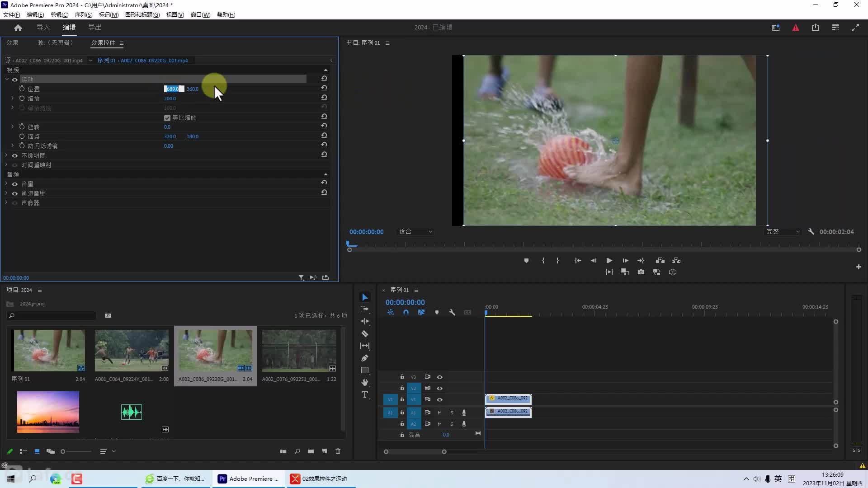Select the Rectangle tool

365,370
